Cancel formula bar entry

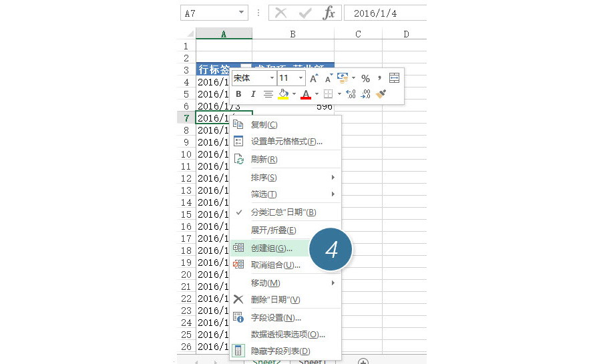(x=281, y=13)
